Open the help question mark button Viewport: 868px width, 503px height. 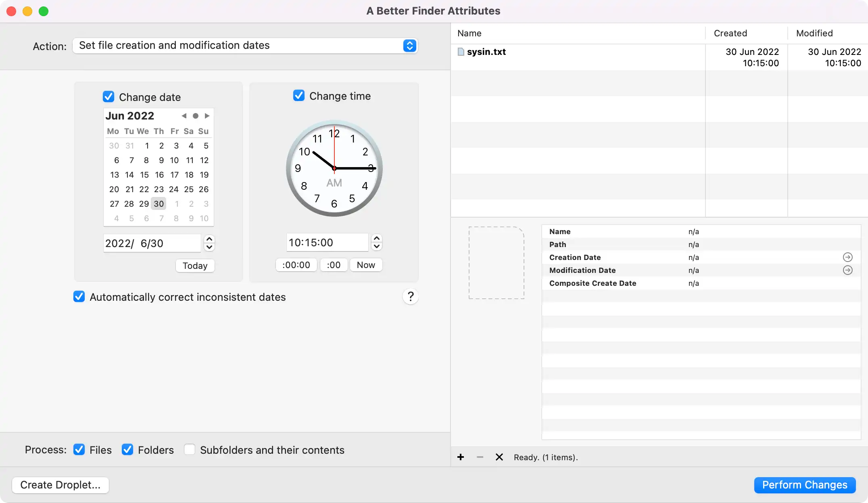coord(410,297)
